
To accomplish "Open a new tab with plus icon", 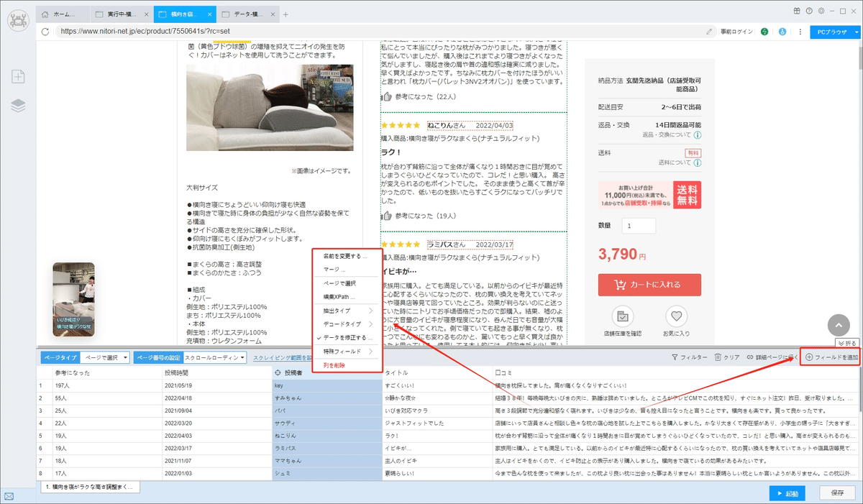I will pyautogui.click(x=286, y=14).
